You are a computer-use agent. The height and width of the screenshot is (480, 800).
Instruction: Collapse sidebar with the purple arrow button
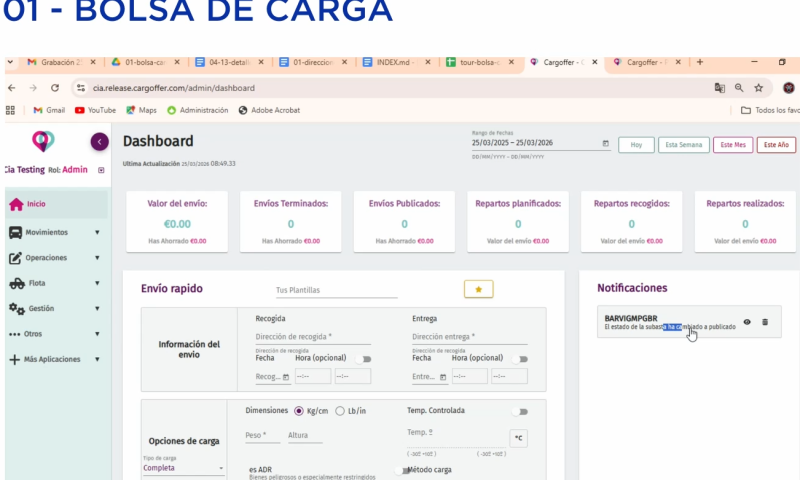[x=99, y=142]
